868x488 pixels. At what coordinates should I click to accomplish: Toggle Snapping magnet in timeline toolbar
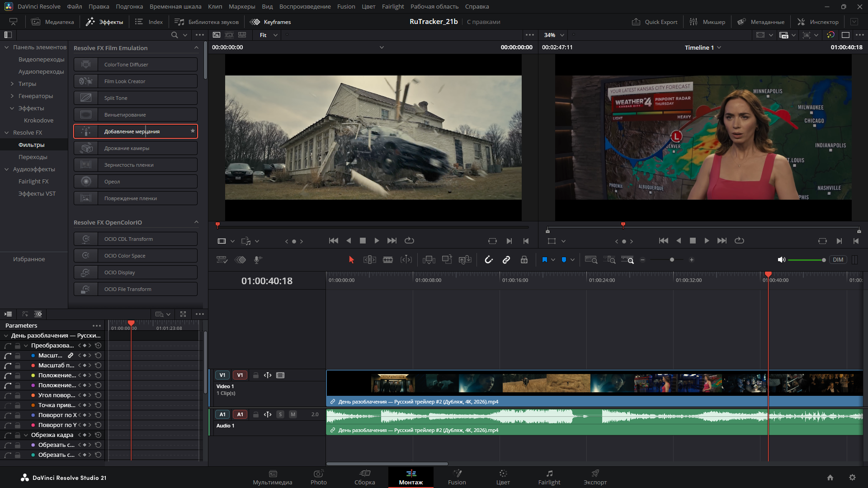[x=489, y=260]
